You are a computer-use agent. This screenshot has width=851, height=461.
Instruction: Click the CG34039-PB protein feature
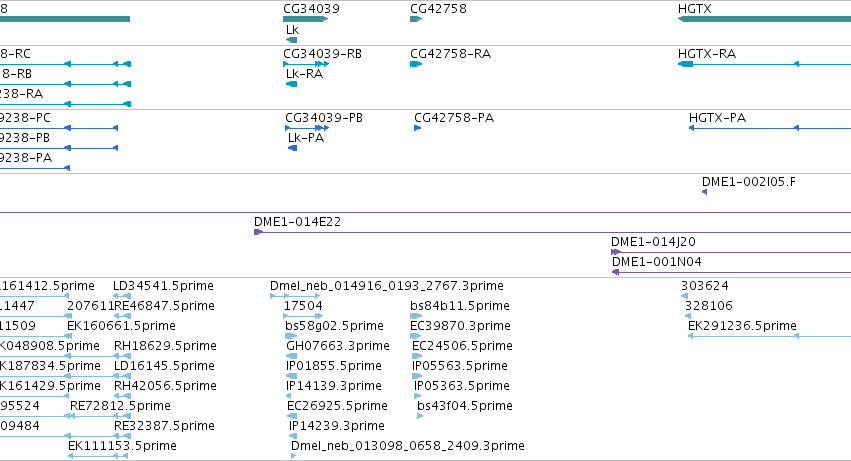click(x=307, y=128)
